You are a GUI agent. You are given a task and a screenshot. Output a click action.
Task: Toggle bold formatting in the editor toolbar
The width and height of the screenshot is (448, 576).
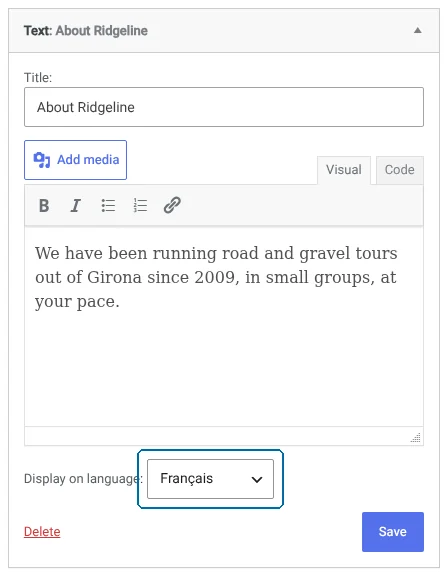click(x=44, y=205)
